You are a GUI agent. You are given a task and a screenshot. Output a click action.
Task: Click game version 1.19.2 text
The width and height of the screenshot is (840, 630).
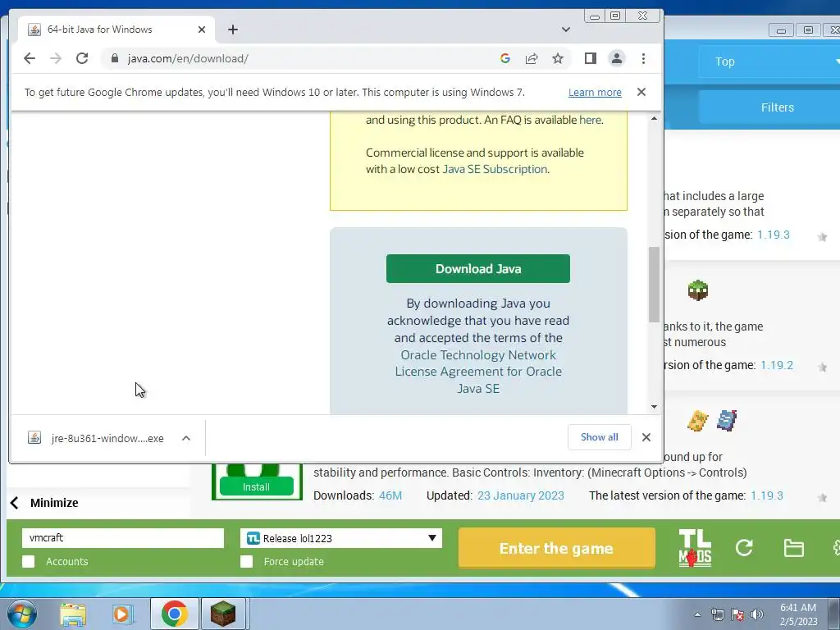coord(777,365)
